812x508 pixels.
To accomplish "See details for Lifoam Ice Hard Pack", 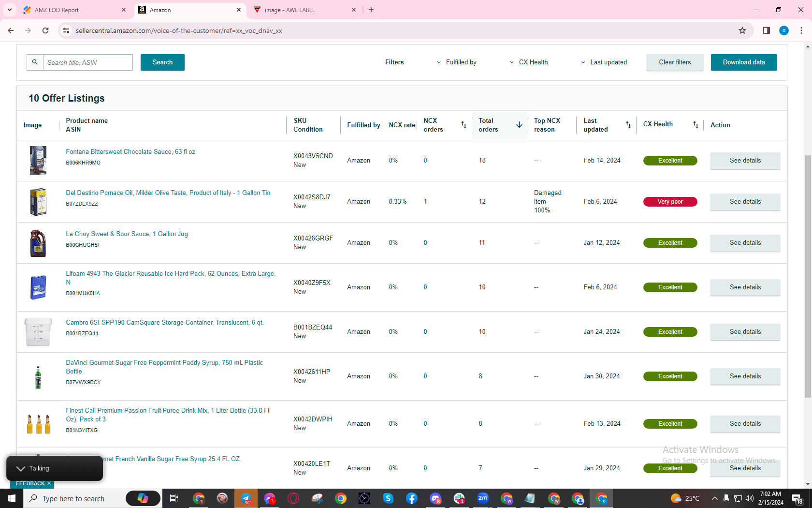I will [x=745, y=287].
